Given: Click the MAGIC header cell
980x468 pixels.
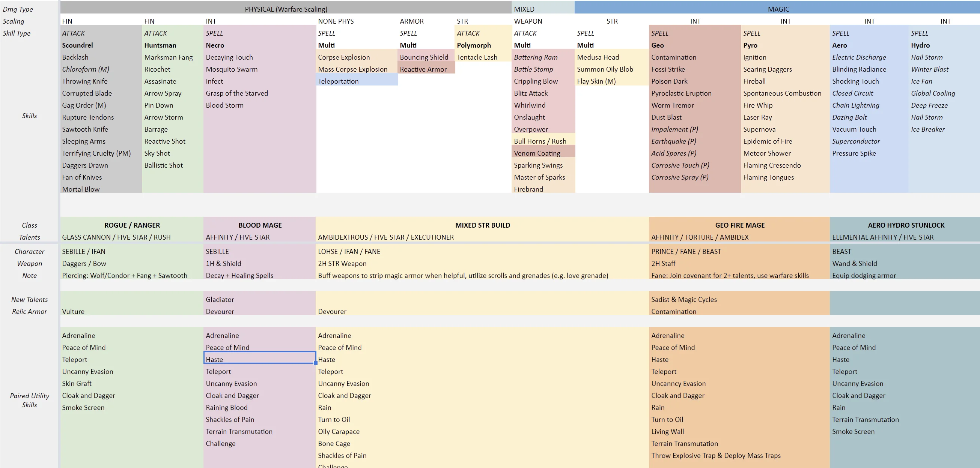Looking at the screenshot, I should pos(778,7).
